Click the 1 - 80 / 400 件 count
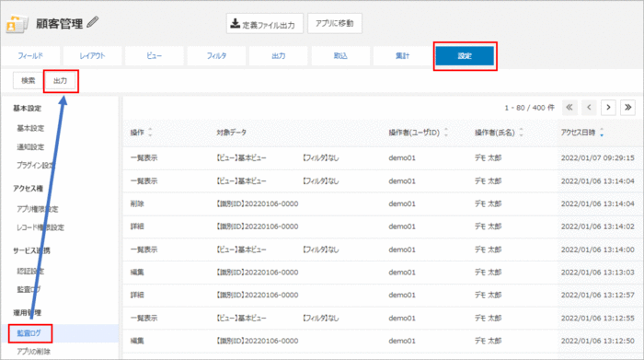 coord(529,108)
